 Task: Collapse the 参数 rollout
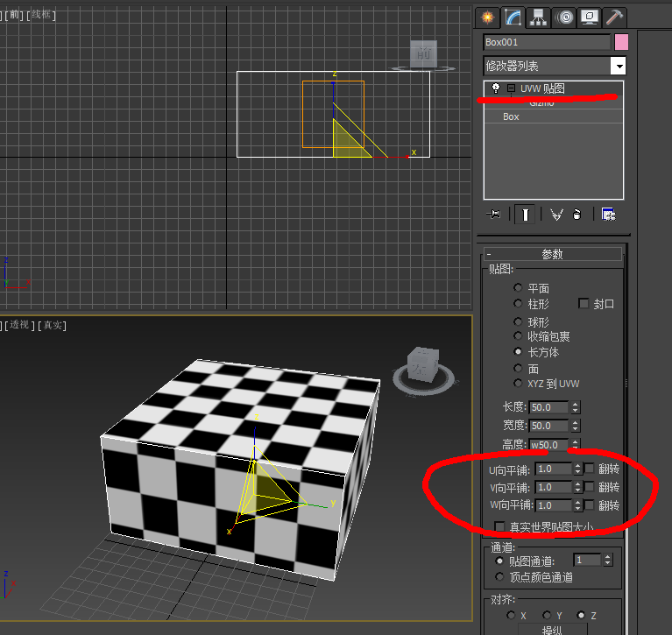553,254
